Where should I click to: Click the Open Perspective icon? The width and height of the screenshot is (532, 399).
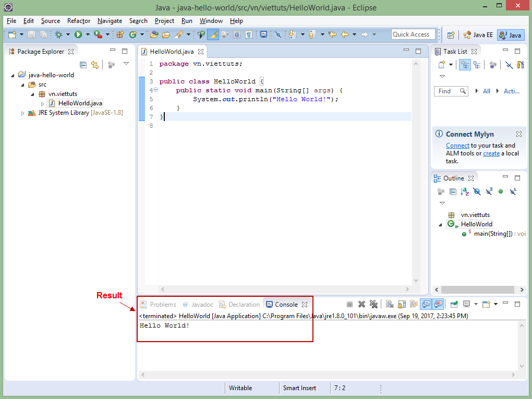pos(451,35)
